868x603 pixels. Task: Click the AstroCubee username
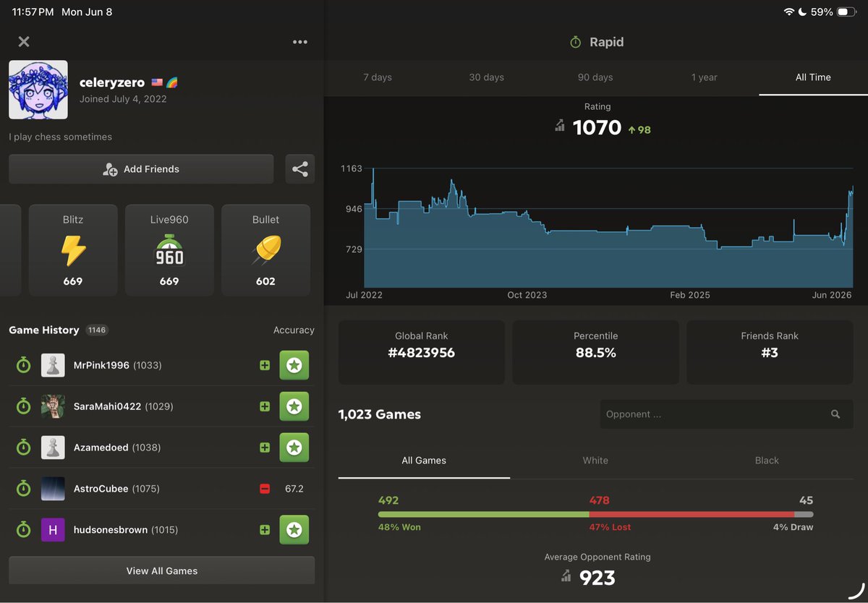[101, 489]
